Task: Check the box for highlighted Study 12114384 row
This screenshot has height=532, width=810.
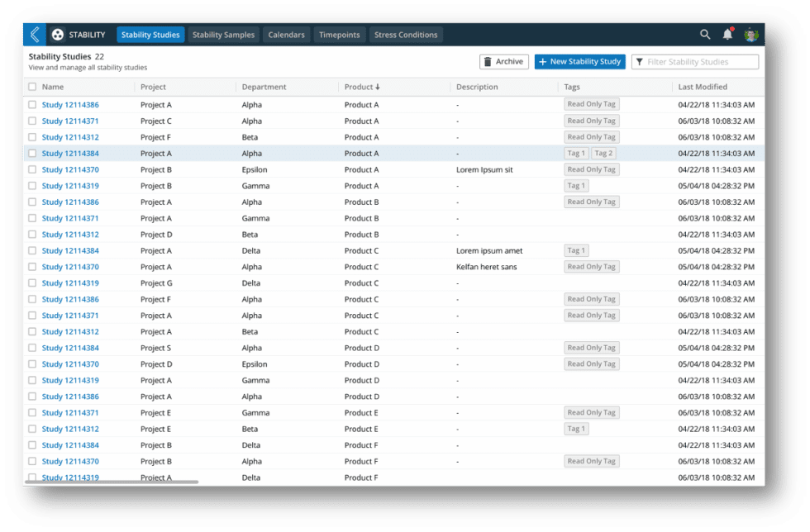Action: tap(32, 154)
